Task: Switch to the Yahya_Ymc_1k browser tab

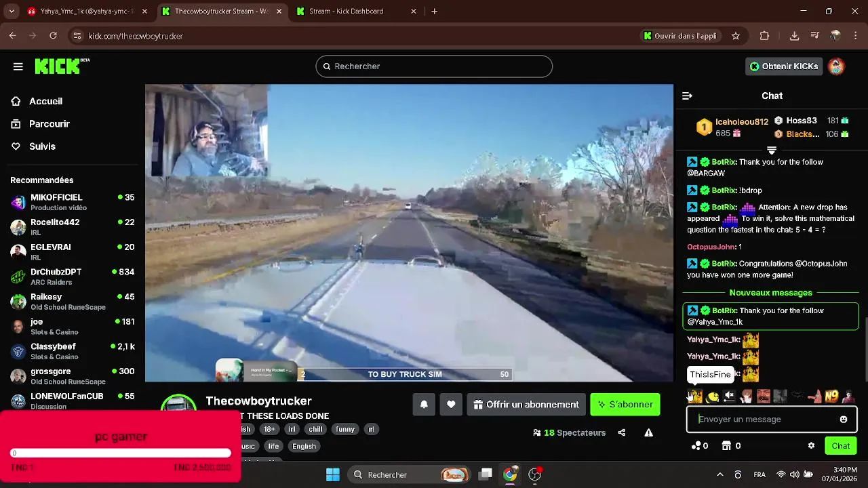Action: coord(87,12)
